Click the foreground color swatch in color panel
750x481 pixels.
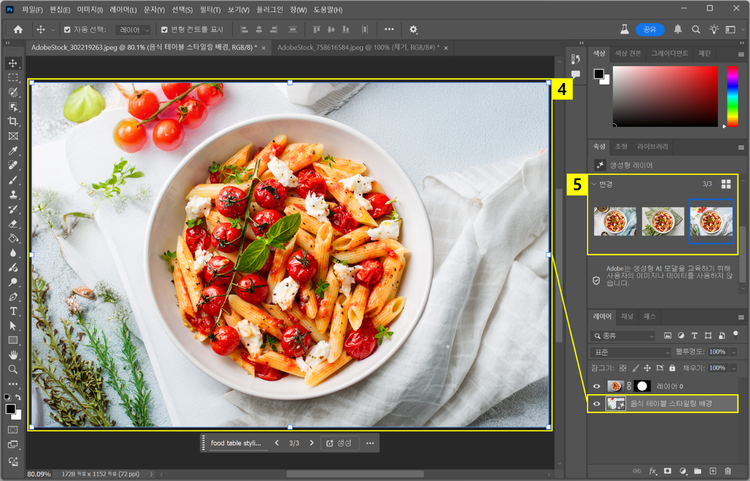pyautogui.click(x=598, y=74)
